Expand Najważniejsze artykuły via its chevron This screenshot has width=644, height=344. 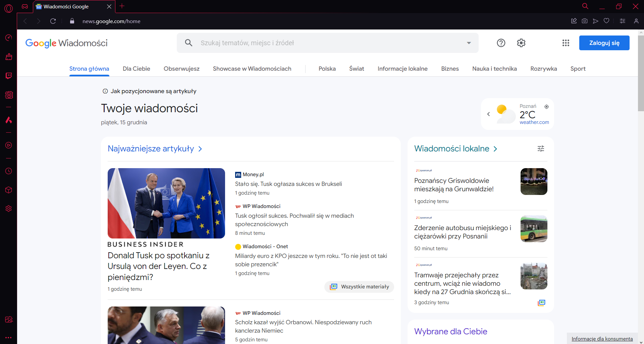pos(200,149)
